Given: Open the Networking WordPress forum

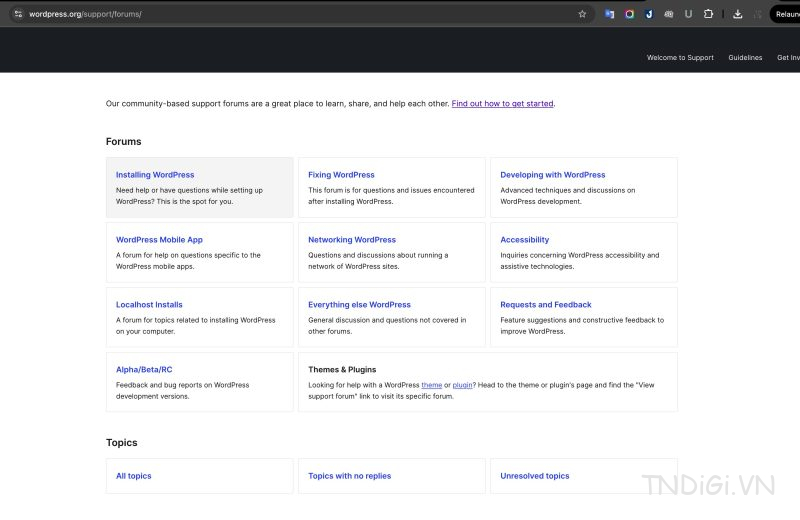Looking at the screenshot, I should [x=352, y=239].
